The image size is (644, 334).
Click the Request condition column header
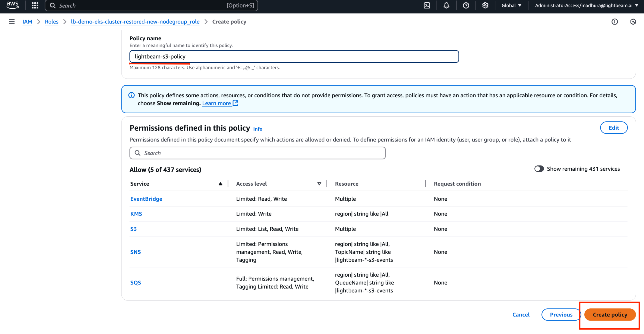[457, 184]
